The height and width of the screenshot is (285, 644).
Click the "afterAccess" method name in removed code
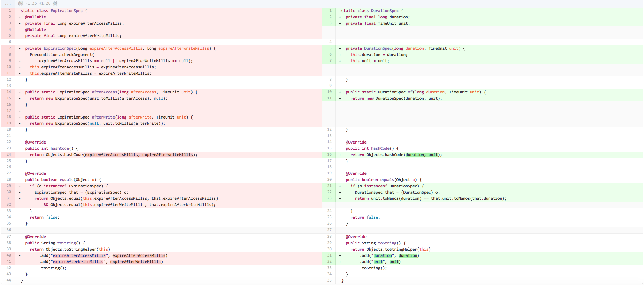pyautogui.click(x=104, y=92)
